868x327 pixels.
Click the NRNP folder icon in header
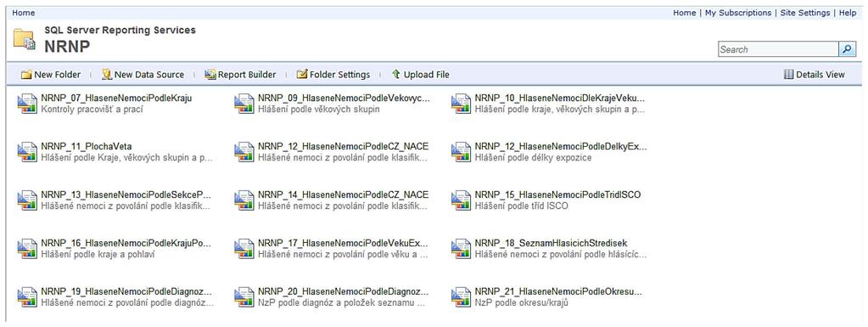click(25, 40)
